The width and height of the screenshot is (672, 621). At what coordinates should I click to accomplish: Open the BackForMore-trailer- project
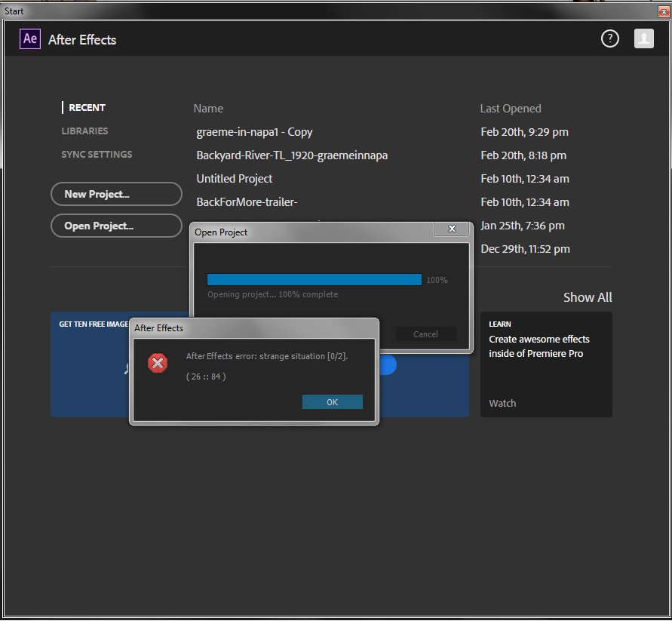click(x=247, y=201)
